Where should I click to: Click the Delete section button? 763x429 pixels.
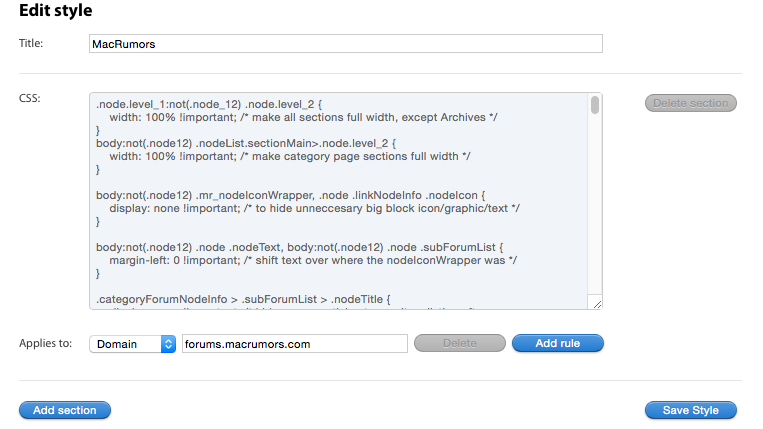click(690, 103)
